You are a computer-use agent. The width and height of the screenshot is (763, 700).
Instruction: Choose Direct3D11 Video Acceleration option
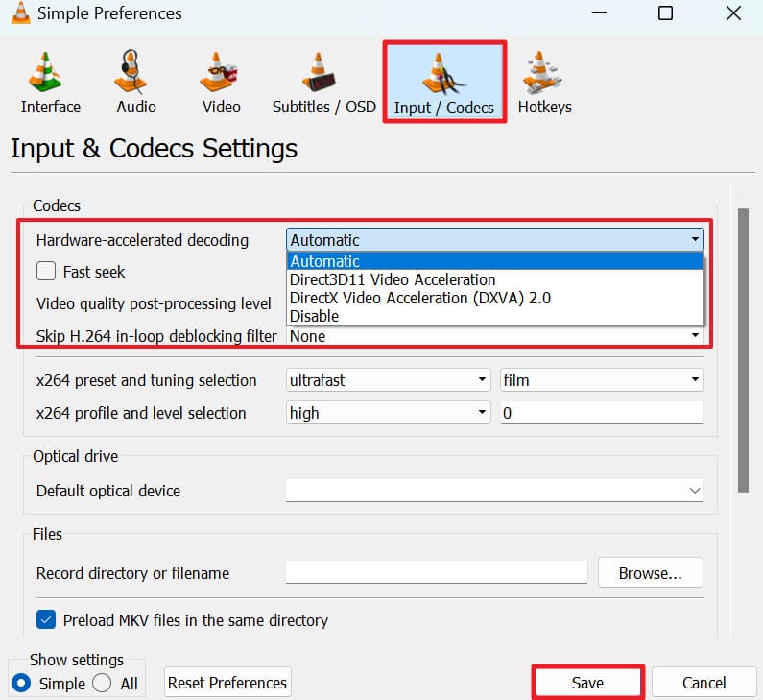pyautogui.click(x=495, y=279)
